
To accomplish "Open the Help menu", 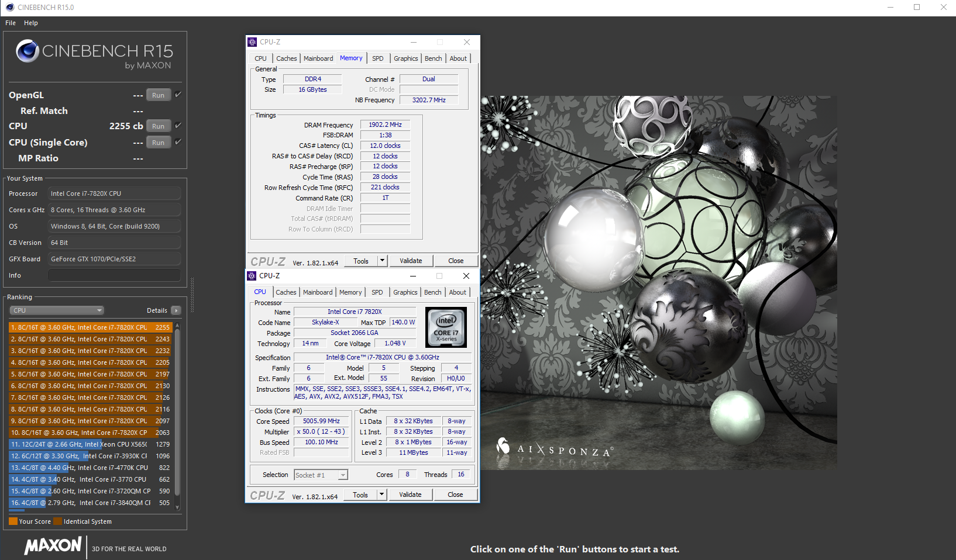I will 31,23.
